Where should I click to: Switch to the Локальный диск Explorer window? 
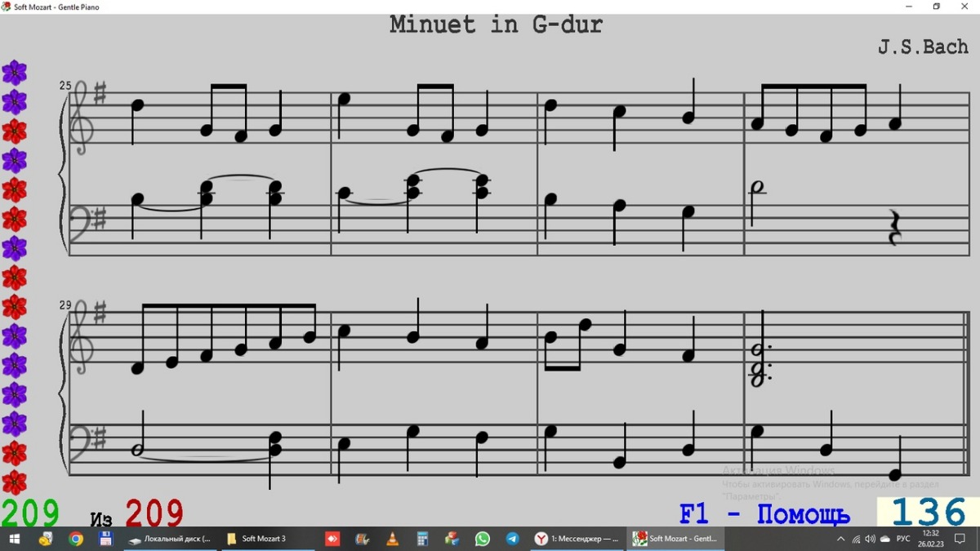coord(171,539)
